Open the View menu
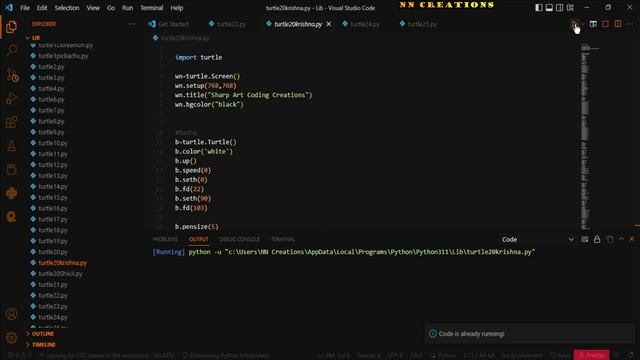Viewport: 640px width, 360px height. coord(93,8)
